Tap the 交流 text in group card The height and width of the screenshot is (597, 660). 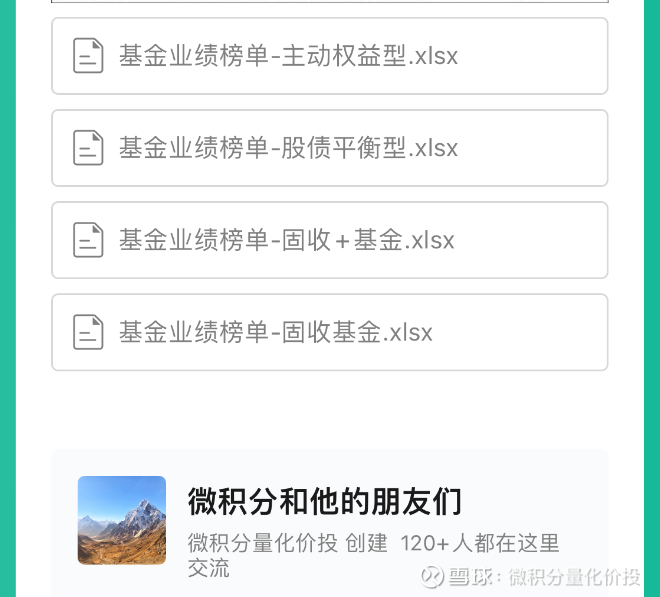(208, 568)
